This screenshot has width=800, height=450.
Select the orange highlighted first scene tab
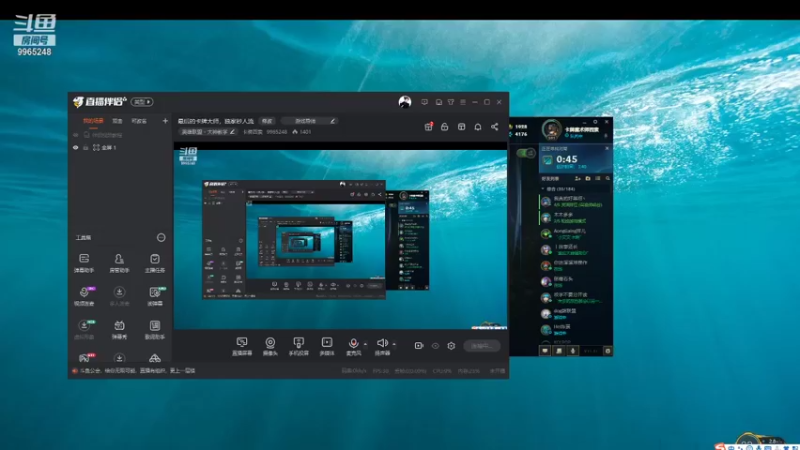point(93,121)
